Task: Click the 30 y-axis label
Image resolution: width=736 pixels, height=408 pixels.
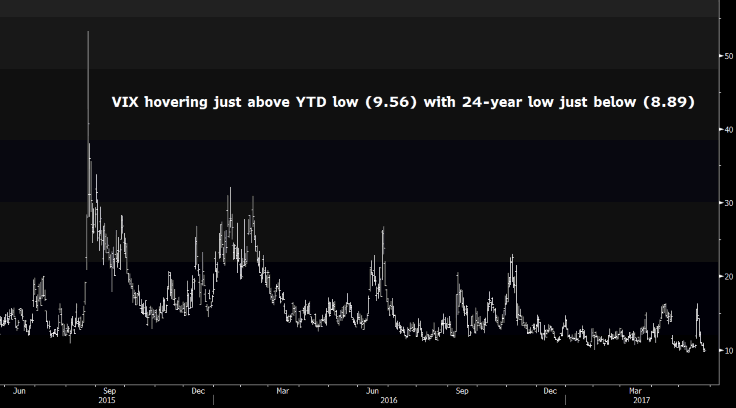Action: (x=728, y=203)
